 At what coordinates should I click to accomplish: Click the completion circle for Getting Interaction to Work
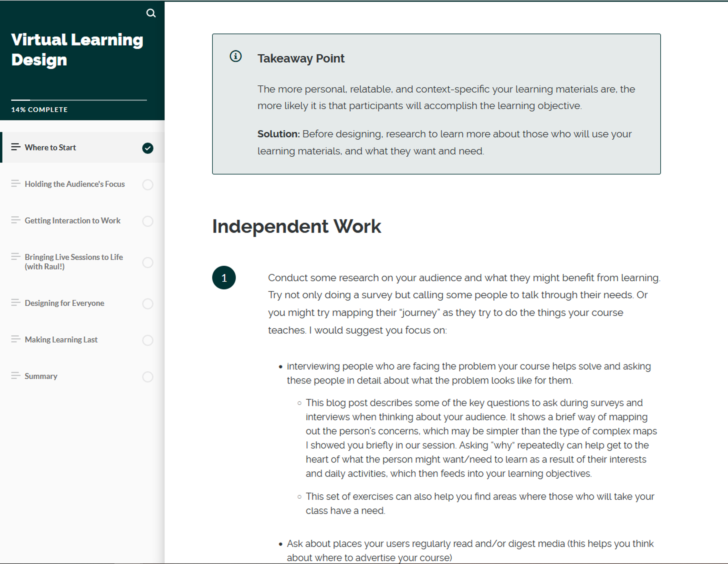tap(148, 221)
